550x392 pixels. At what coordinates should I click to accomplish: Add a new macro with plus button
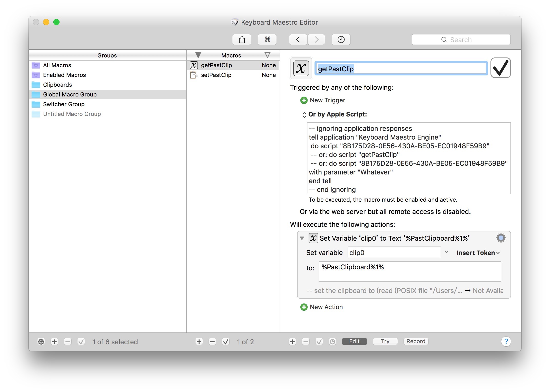click(x=199, y=342)
